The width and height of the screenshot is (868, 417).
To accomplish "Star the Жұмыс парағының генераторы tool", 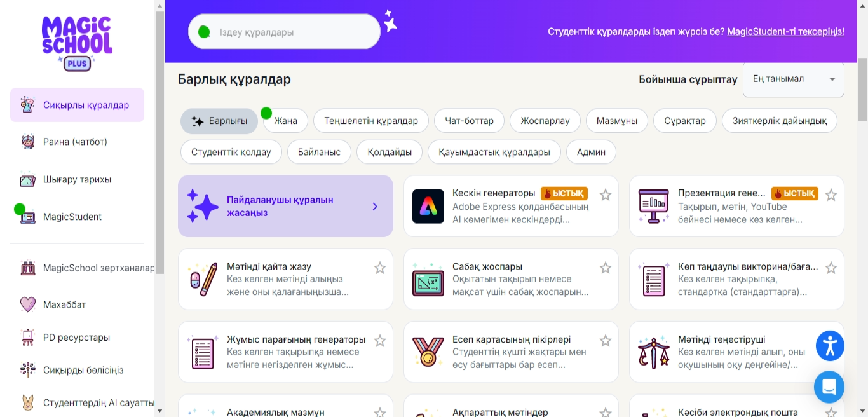I will point(380,341).
